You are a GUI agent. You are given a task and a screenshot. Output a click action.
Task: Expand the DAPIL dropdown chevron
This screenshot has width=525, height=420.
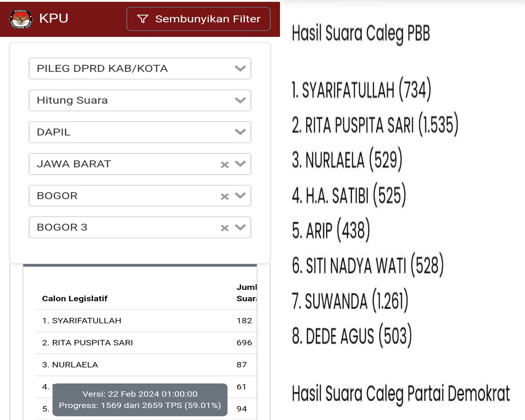click(240, 132)
